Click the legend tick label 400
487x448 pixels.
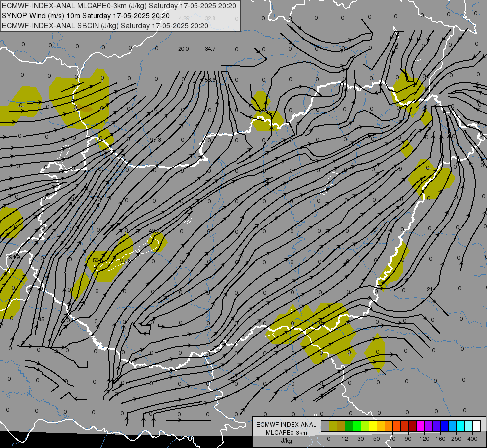click(x=472, y=439)
